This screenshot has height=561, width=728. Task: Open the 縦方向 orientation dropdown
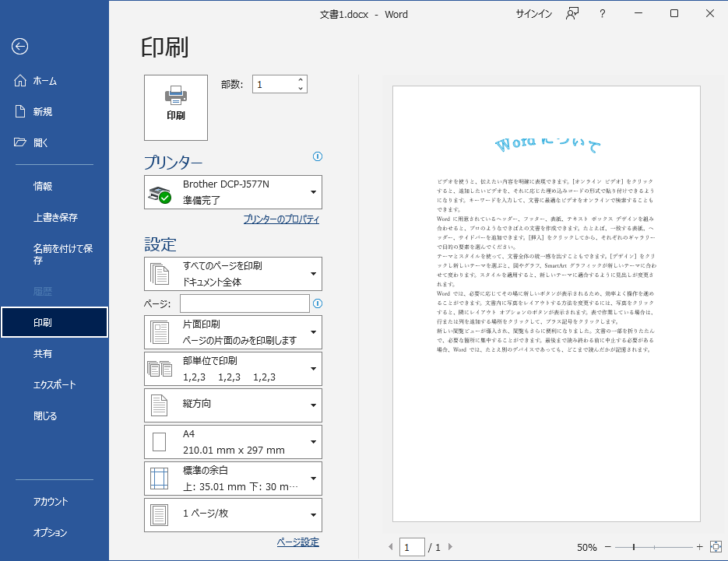[233, 405]
